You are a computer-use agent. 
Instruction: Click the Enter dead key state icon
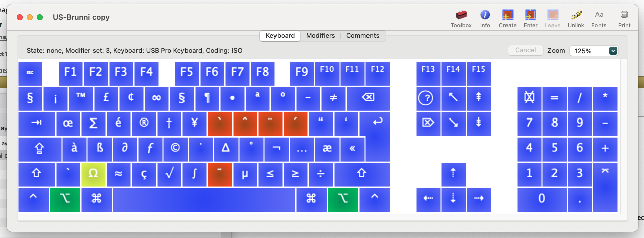531,19
